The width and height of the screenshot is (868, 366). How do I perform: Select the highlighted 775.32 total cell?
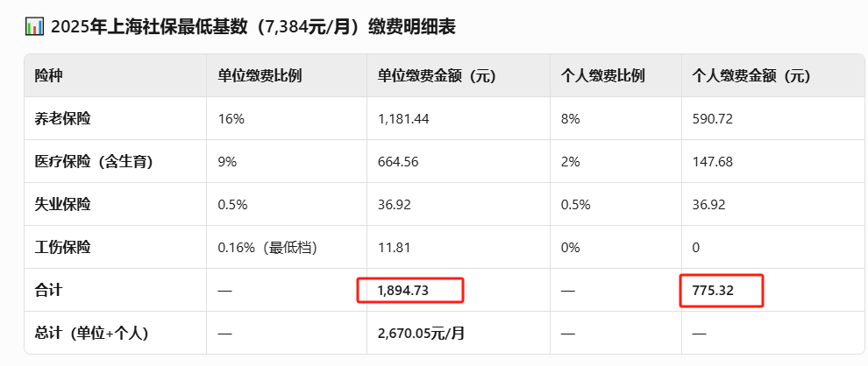(x=722, y=290)
